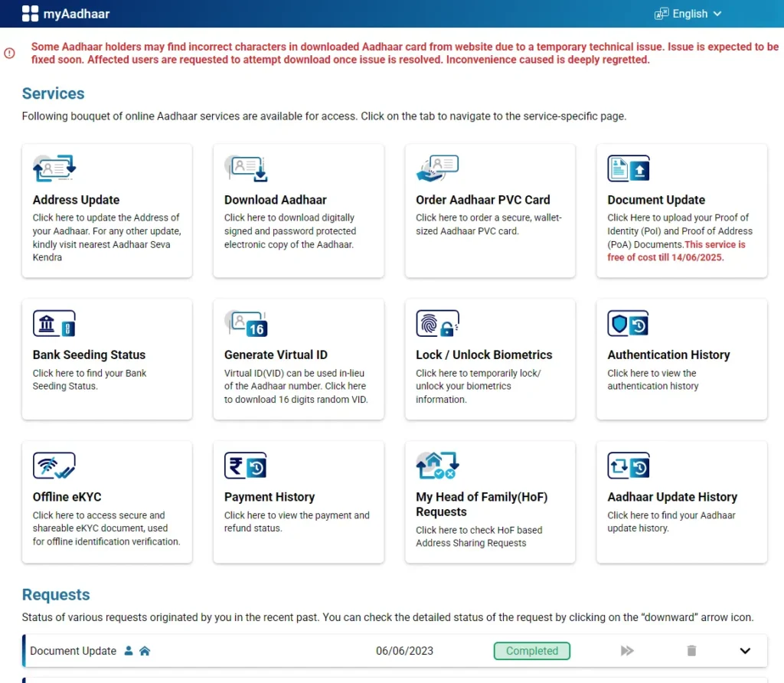Click the Order Aadhaar PVC Card description text
Screen dimensions: 784x683
coord(488,224)
